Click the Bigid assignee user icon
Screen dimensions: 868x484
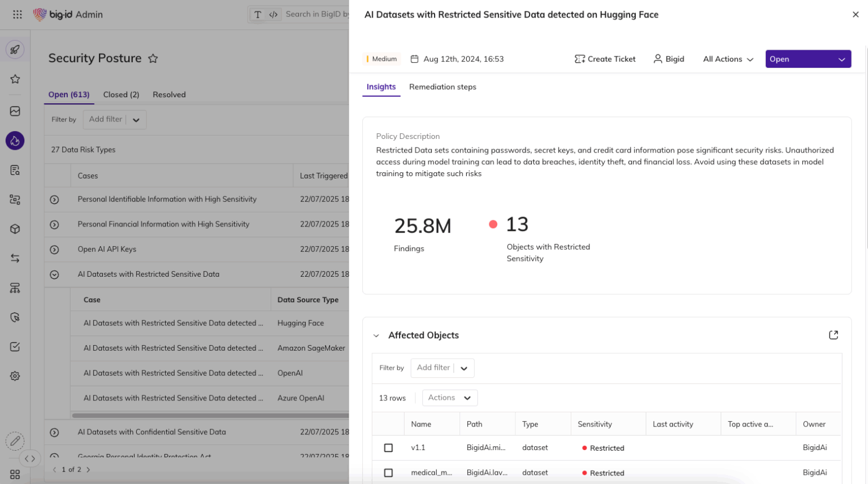coord(657,59)
